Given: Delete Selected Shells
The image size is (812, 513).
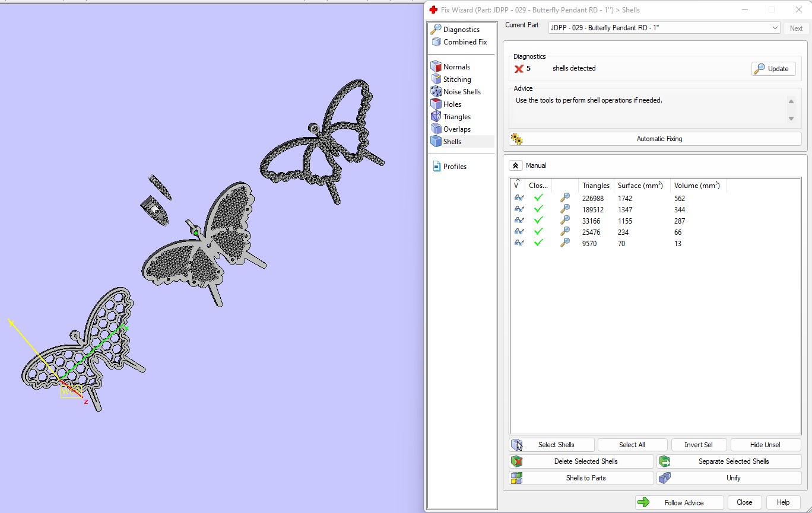Looking at the screenshot, I should click(581, 461).
